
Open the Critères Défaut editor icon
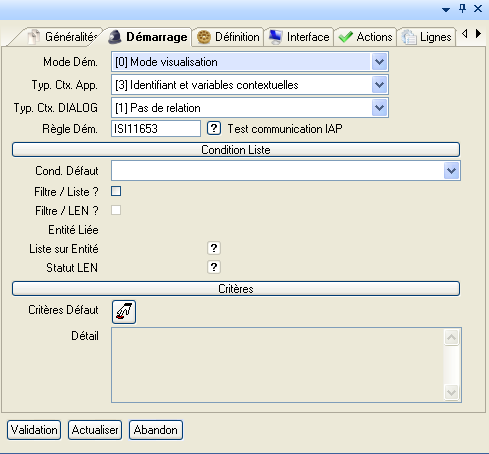[124, 312]
